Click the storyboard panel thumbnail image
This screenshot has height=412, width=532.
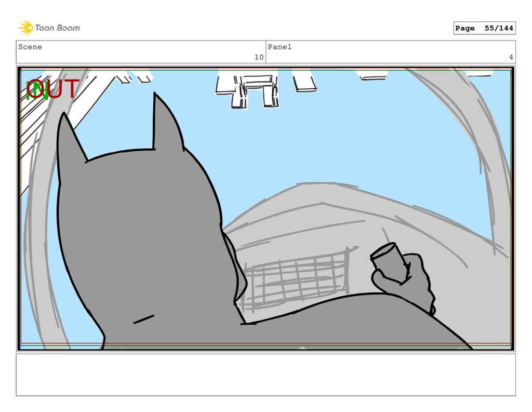coord(266,208)
